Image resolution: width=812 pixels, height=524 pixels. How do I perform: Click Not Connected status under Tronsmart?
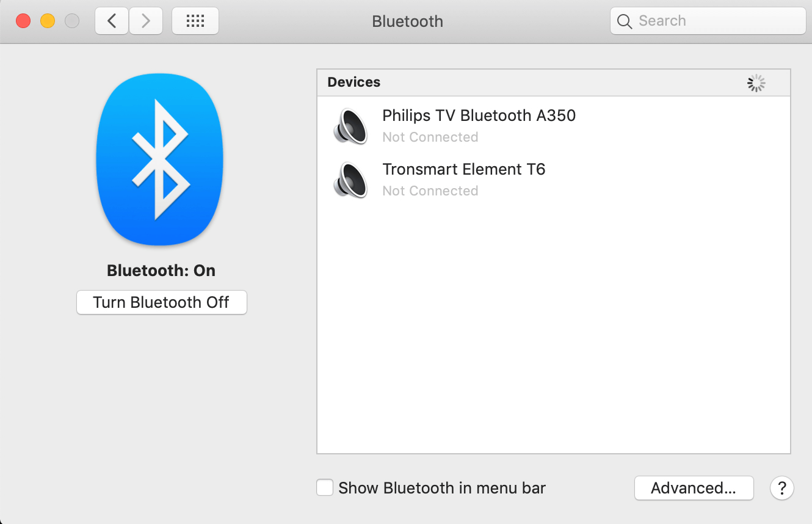click(x=430, y=191)
